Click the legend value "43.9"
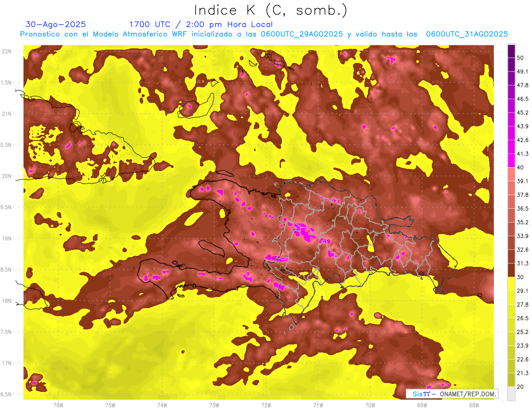This screenshot has width=532, height=411. pos(523,126)
